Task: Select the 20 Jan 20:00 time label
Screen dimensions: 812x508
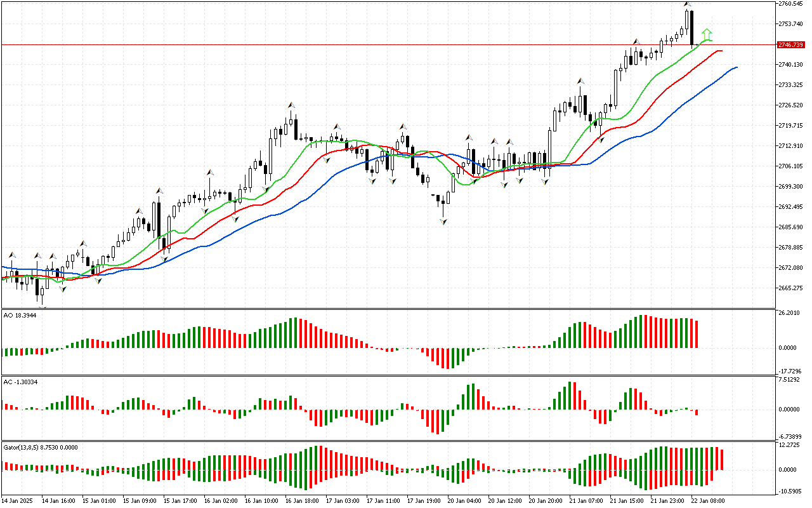Action: [546, 501]
